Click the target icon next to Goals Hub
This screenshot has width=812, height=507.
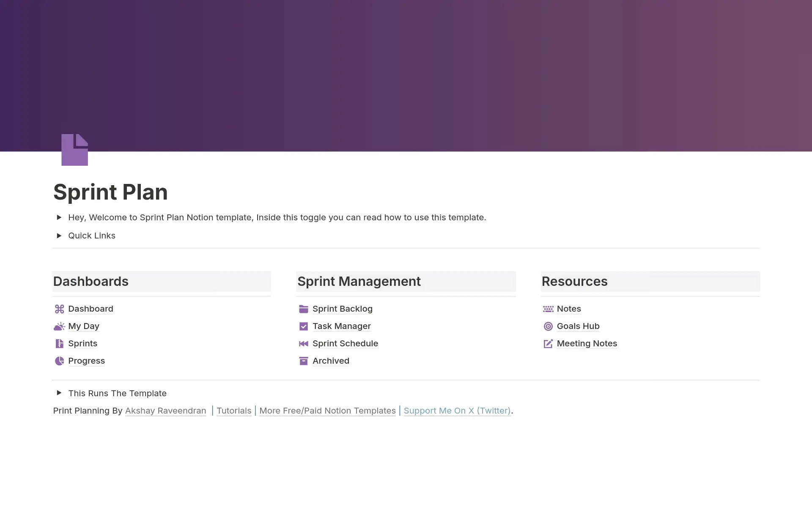pos(548,326)
